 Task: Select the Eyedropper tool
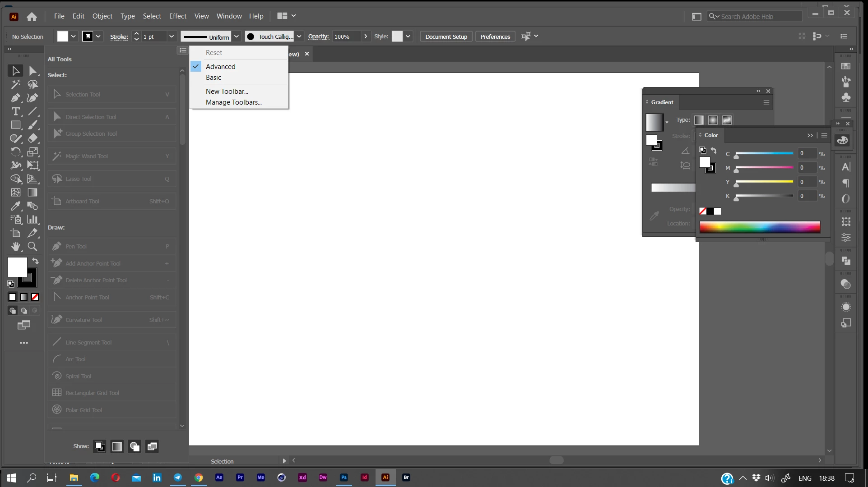coord(16,206)
